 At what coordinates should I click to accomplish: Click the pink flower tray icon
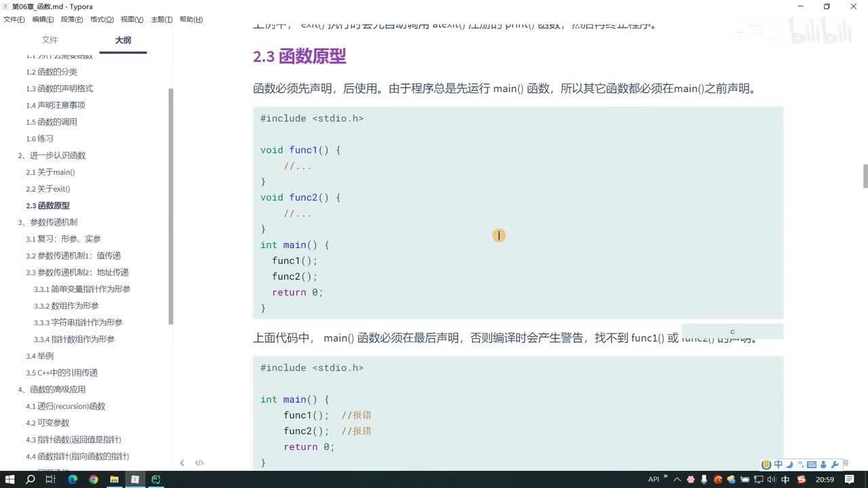point(690,480)
